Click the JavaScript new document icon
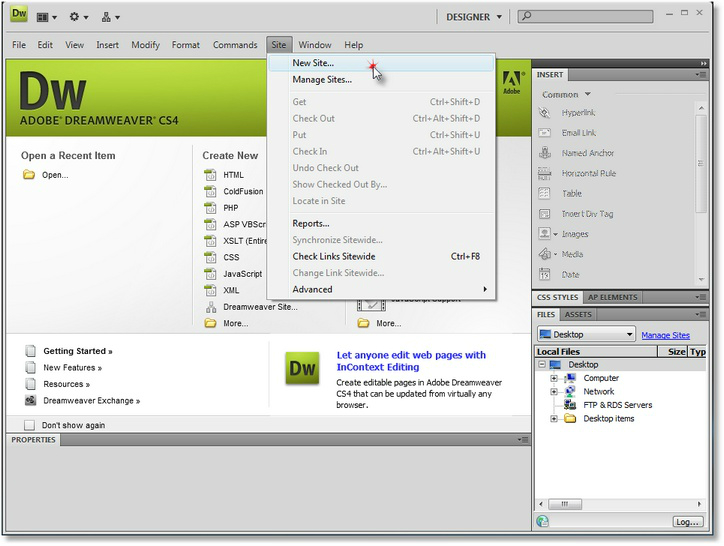Screen dimensions: 724x546 coord(210,274)
